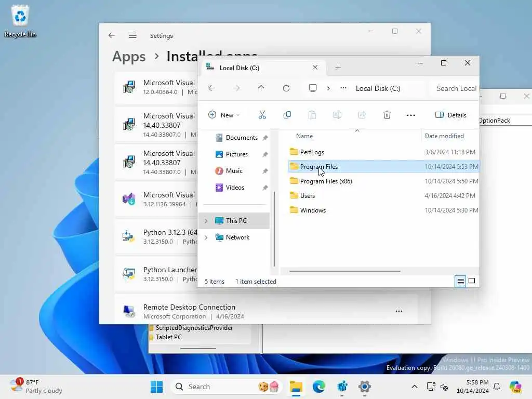Select Python Launcher in installed apps

tap(156, 274)
